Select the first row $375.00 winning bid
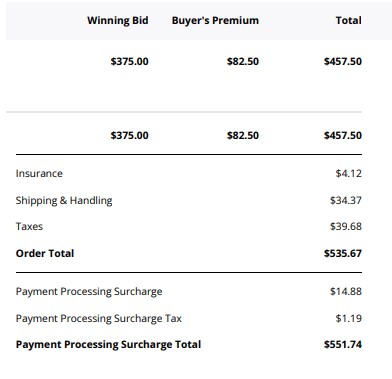Screen dimensions: 392x379 130,61
